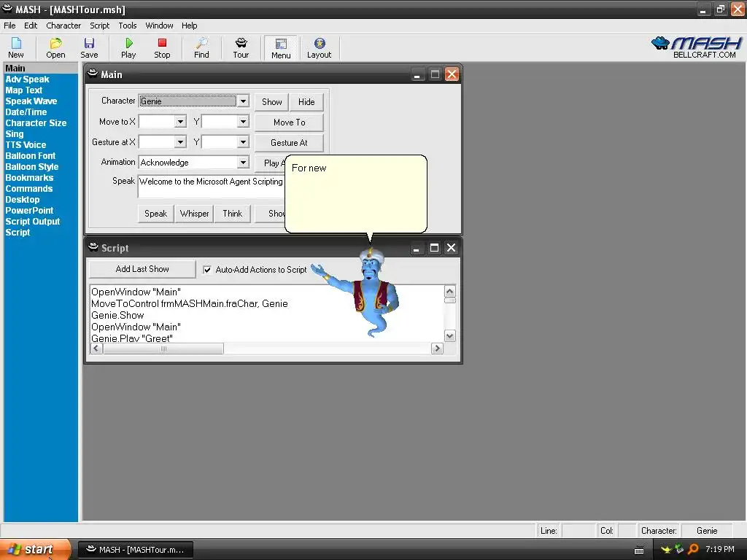The width and height of the screenshot is (747, 560).
Task: Click in the Speak text field
Action: [211, 186]
